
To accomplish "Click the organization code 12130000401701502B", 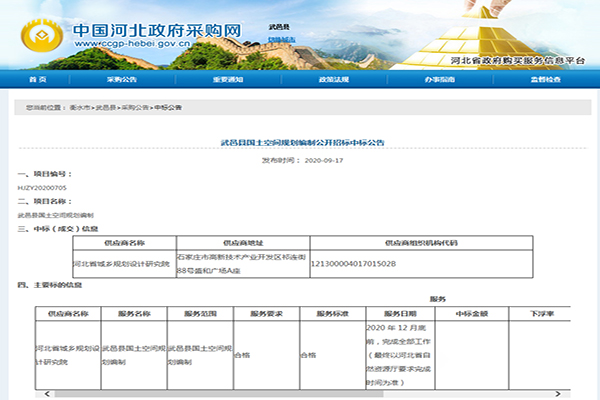I will (353, 264).
